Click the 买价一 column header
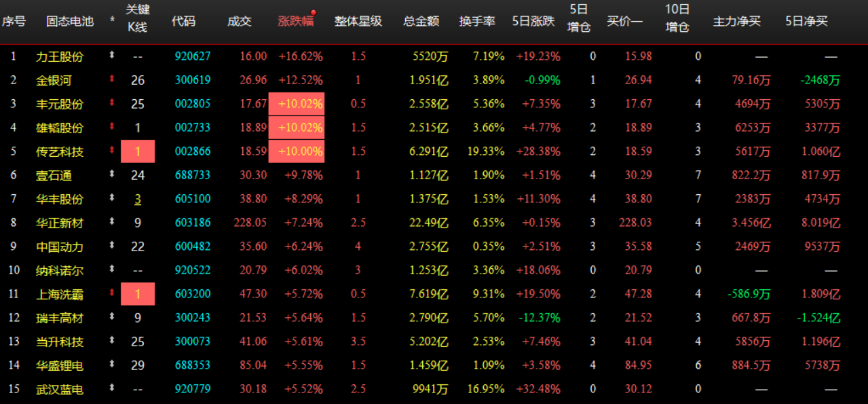The image size is (868, 404). coord(624,21)
